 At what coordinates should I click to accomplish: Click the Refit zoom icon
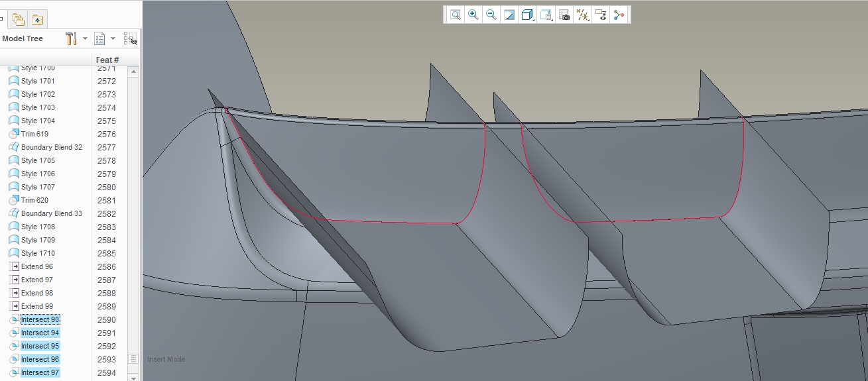point(455,15)
